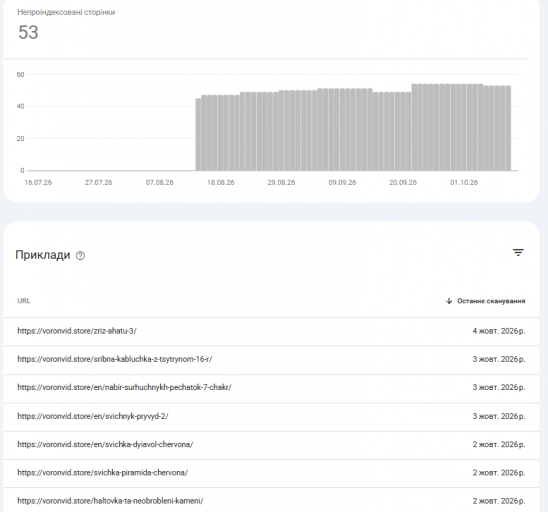This screenshot has width=548, height=512.
Task: Click date 4 жовт. 2026 р.
Action: tap(499, 331)
